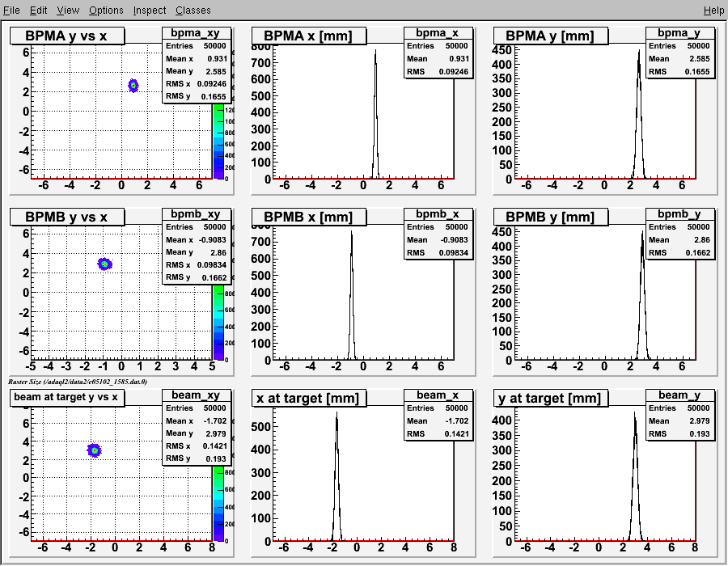728x566 pixels.
Task: Click the BPMA y vs x color palette bar
Action: tap(218, 141)
